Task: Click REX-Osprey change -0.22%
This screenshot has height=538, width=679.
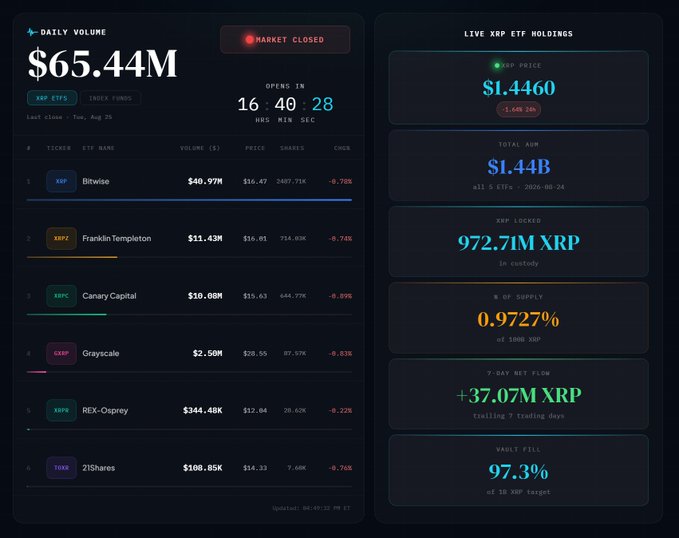Action: point(340,410)
